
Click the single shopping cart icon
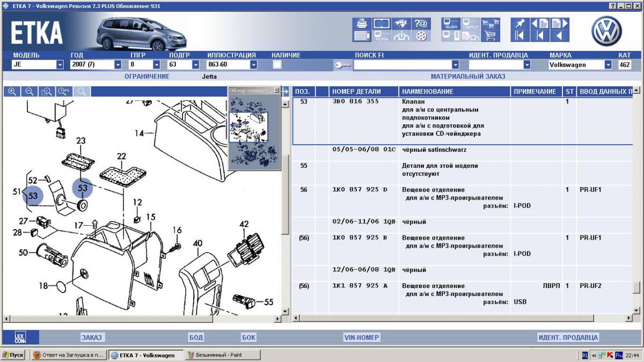tap(491, 36)
